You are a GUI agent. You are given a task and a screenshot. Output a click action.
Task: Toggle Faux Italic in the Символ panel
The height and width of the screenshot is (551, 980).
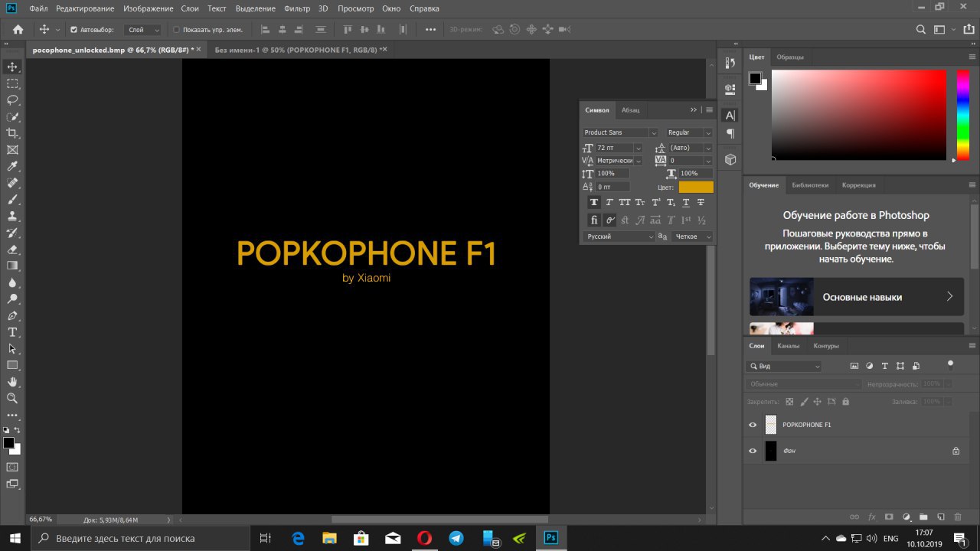(609, 203)
